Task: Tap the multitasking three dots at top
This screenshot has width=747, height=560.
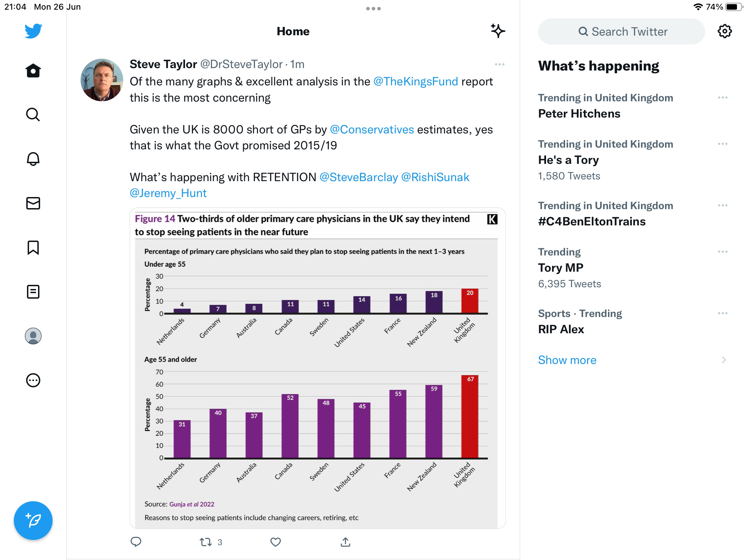Action: tap(373, 9)
